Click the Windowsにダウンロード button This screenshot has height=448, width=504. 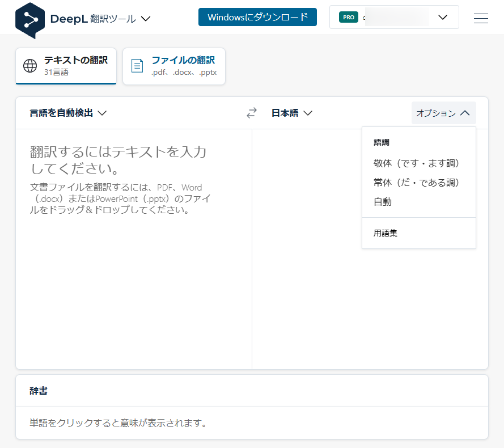pyautogui.click(x=257, y=17)
